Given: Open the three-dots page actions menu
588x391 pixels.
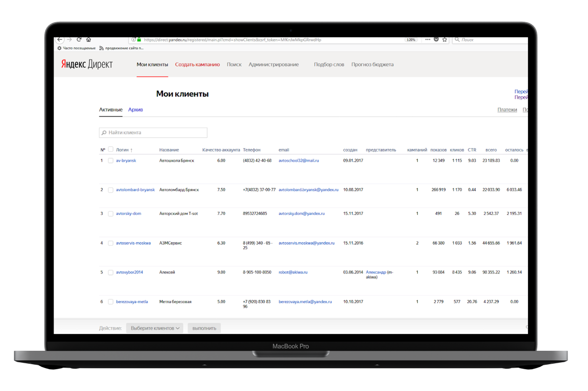Looking at the screenshot, I should [x=428, y=39].
